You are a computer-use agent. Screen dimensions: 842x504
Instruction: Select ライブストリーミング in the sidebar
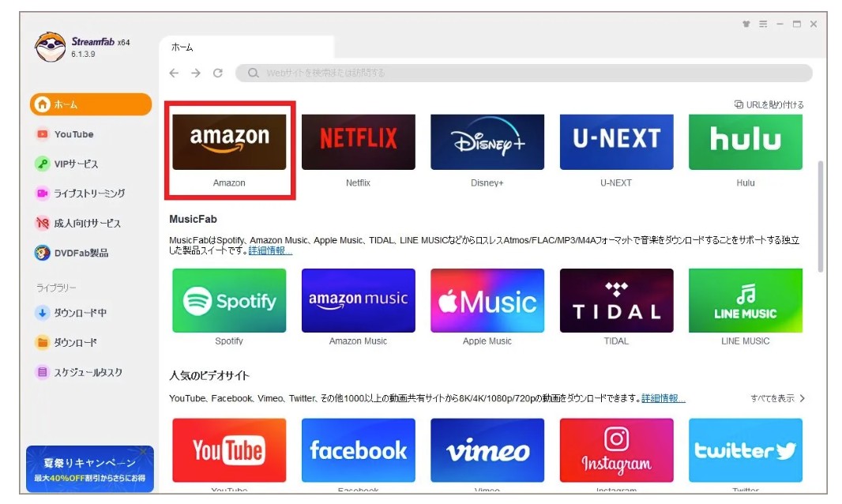point(91,194)
